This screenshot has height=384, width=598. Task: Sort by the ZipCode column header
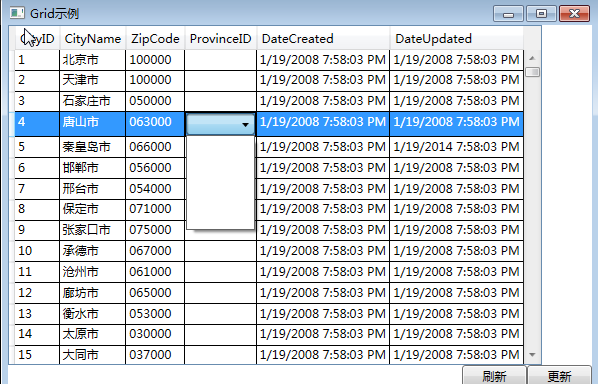point(155,39)
